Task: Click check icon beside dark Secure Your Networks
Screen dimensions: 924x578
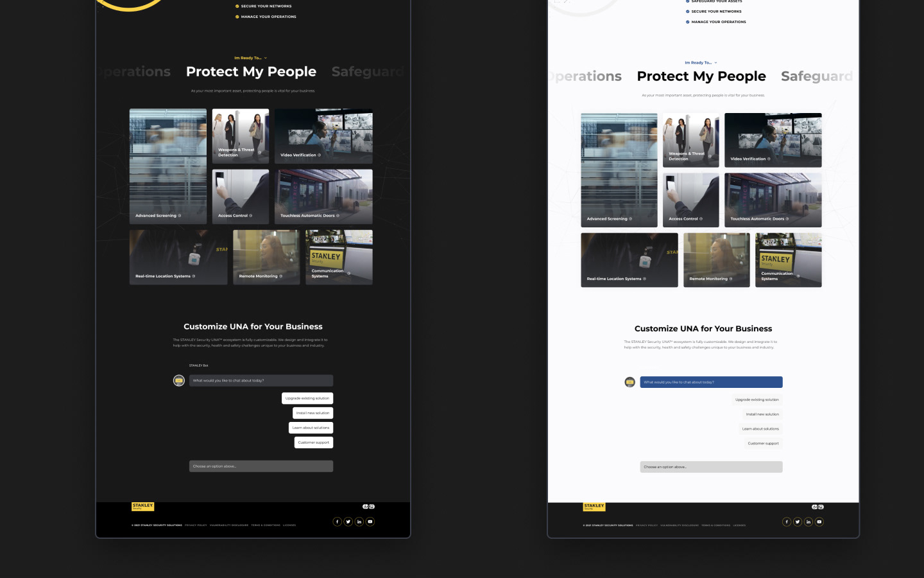Action: pyautogui.click(x=237, y=6)
